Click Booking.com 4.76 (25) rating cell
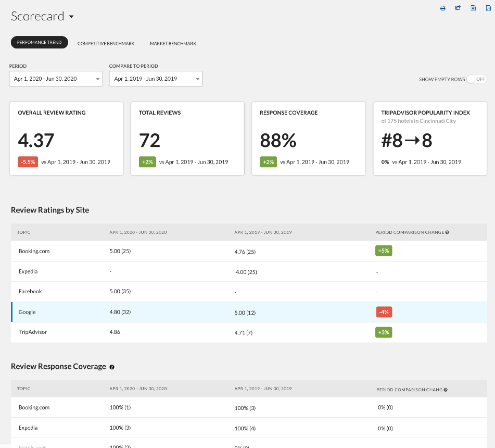 pyautogui.click(x=245, y=252)
